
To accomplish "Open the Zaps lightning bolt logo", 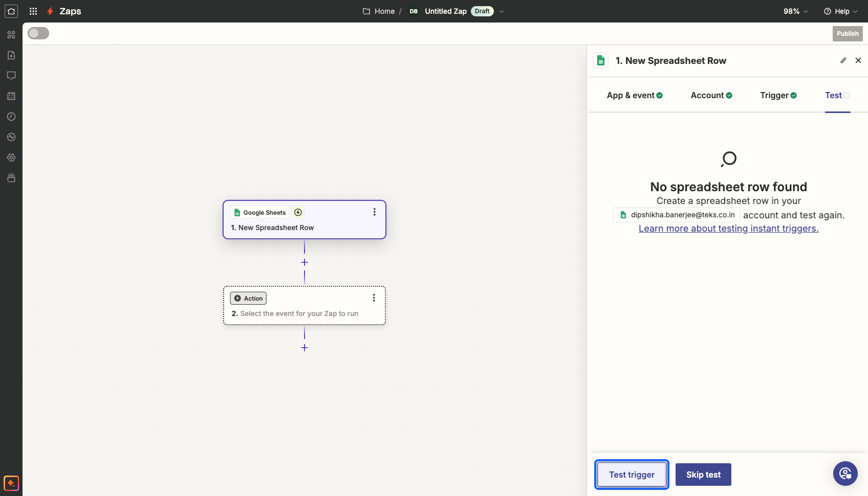I will pos(50,11).
